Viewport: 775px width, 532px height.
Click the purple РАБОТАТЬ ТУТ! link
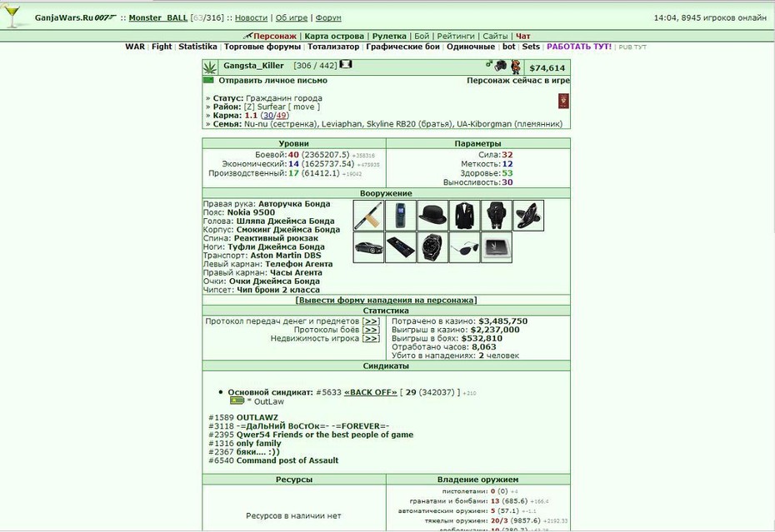[579, 47]
